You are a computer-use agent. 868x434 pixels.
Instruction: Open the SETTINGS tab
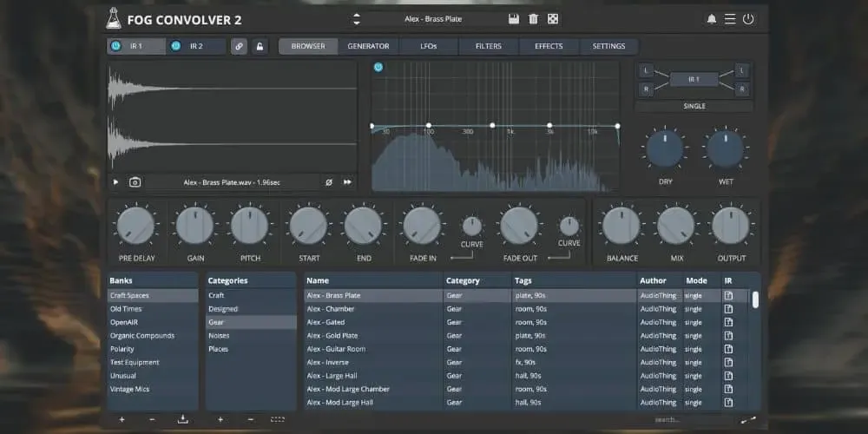(x=609, y=46)
